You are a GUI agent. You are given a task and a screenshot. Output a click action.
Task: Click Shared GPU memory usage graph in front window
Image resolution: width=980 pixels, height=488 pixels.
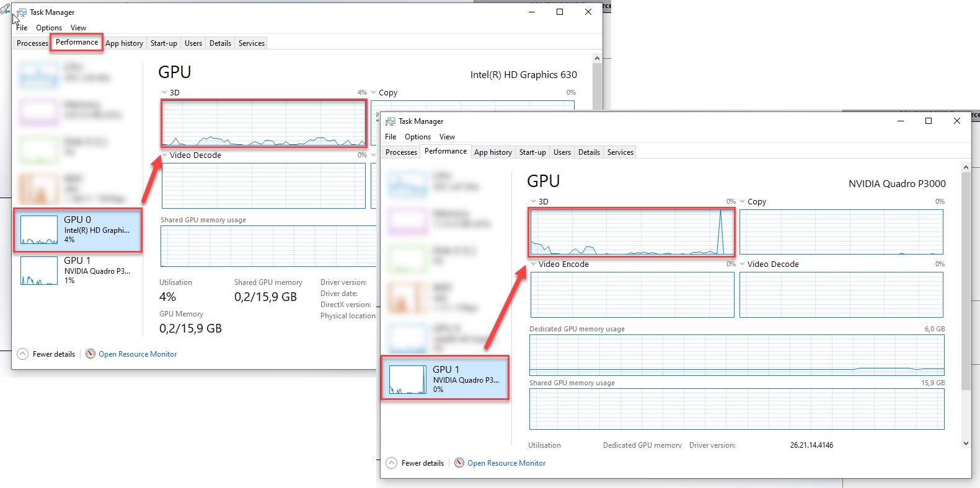pos(736,409)
